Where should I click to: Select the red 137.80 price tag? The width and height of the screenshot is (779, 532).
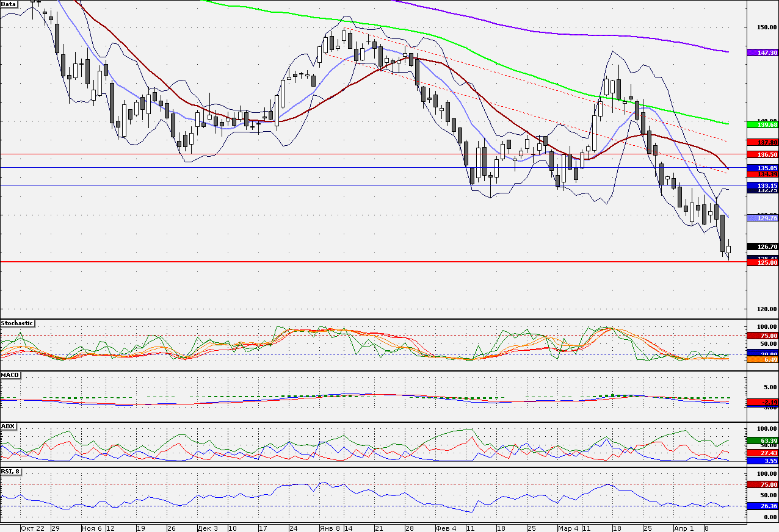[763, 142]
